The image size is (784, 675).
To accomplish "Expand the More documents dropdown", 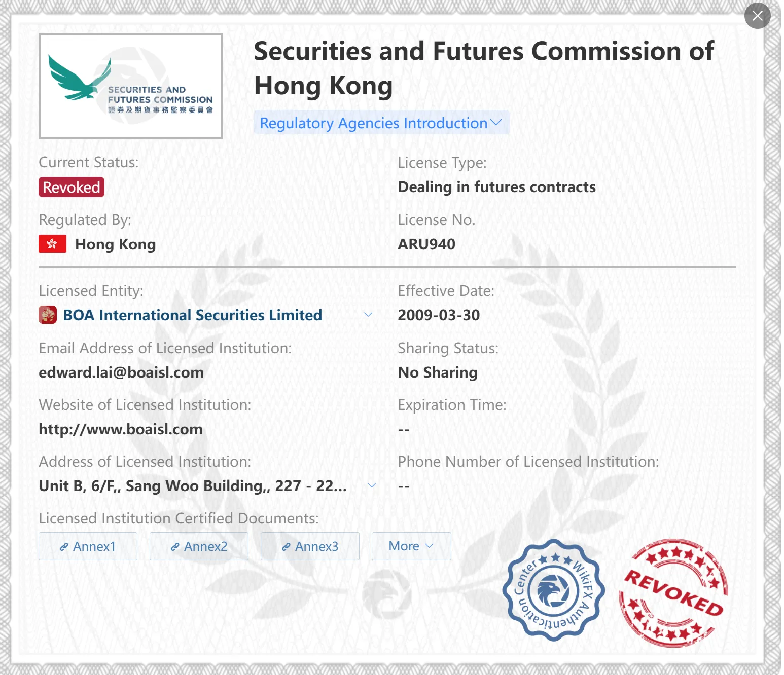I will click(x=411, y=546).
